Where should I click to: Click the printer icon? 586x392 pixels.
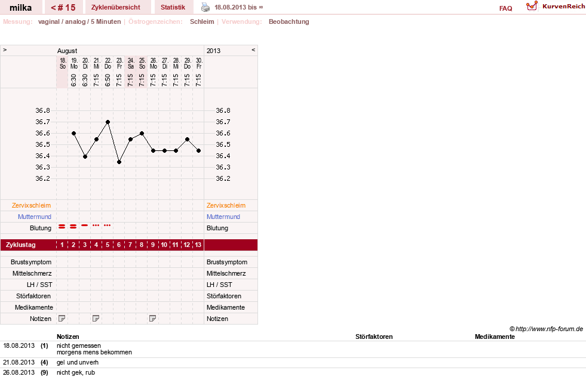[205, 7]
